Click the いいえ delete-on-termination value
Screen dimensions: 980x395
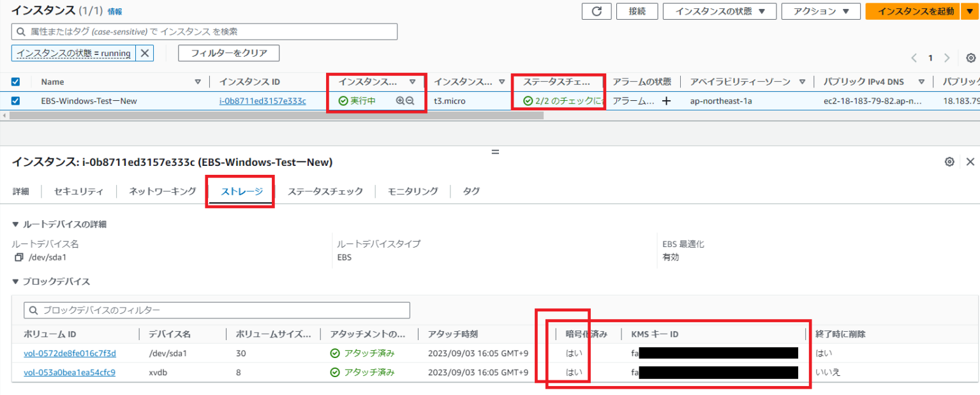(828, 372)
